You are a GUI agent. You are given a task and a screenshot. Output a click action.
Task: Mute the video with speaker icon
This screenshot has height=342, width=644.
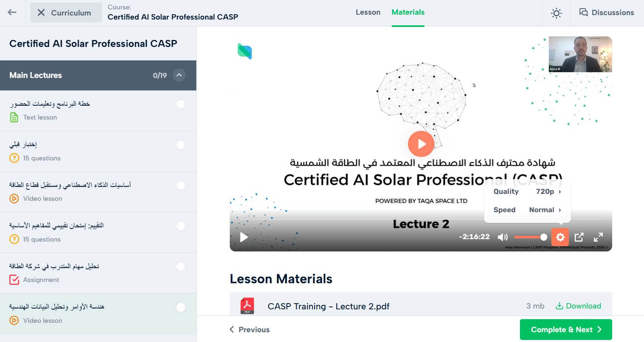[x=503, y=237]
